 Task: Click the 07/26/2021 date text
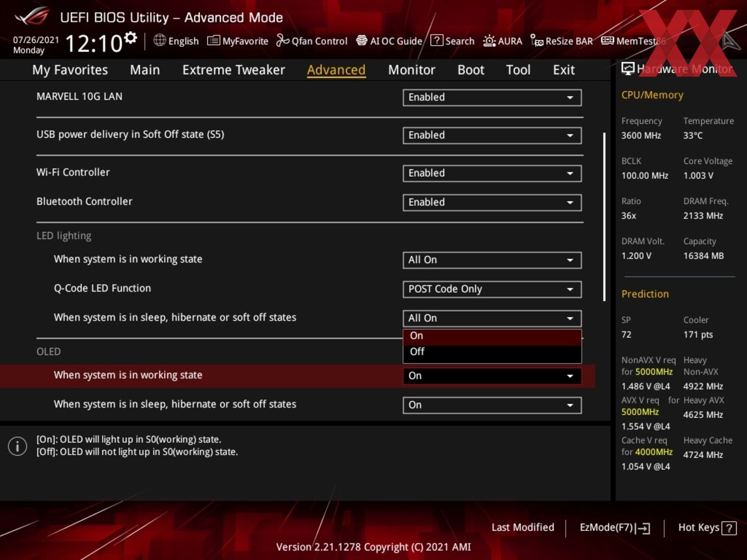coord(36,40)
